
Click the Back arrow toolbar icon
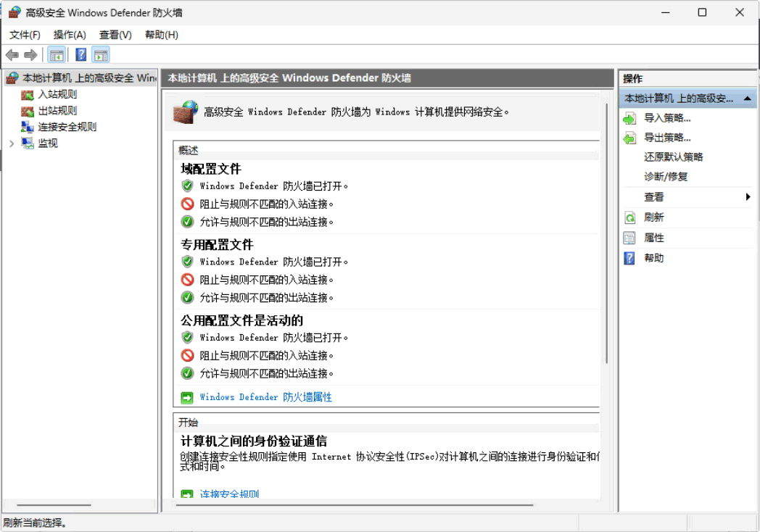pyautogui.click(x=12, y=55)
